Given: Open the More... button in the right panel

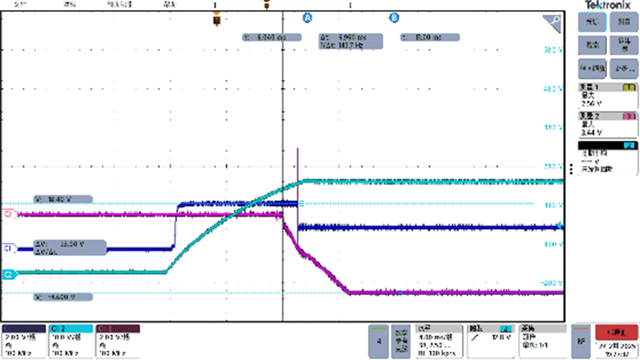Looking at the screenshot, I should pos(624,68).
